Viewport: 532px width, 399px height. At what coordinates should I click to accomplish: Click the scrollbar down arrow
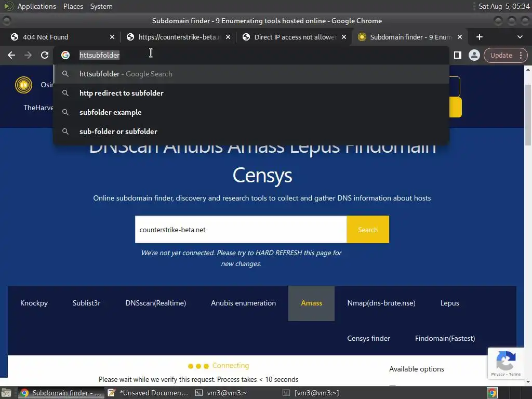tap(528, 382)
